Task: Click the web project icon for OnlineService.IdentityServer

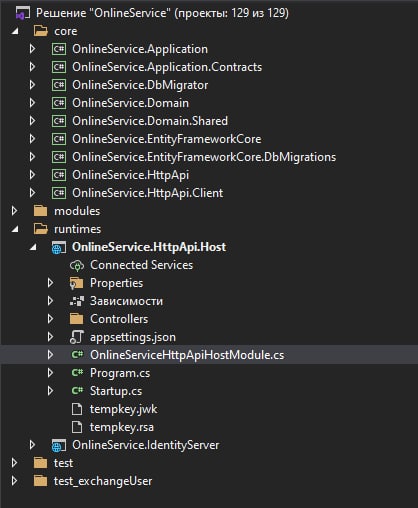Action: click(59, 446)
